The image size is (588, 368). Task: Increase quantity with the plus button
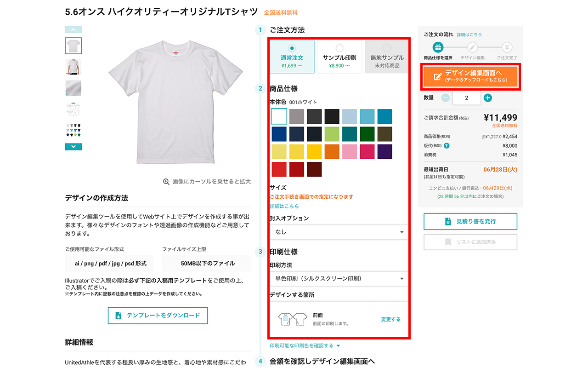488,98
